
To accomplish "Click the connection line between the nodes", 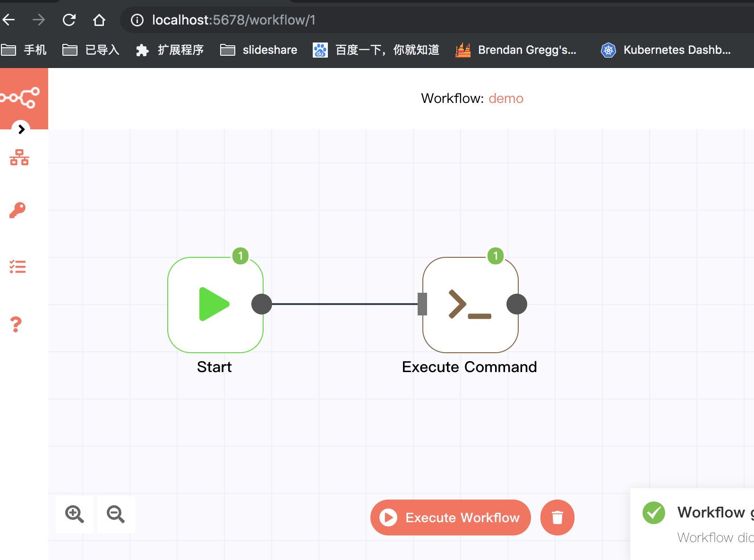I will (345, 304).
